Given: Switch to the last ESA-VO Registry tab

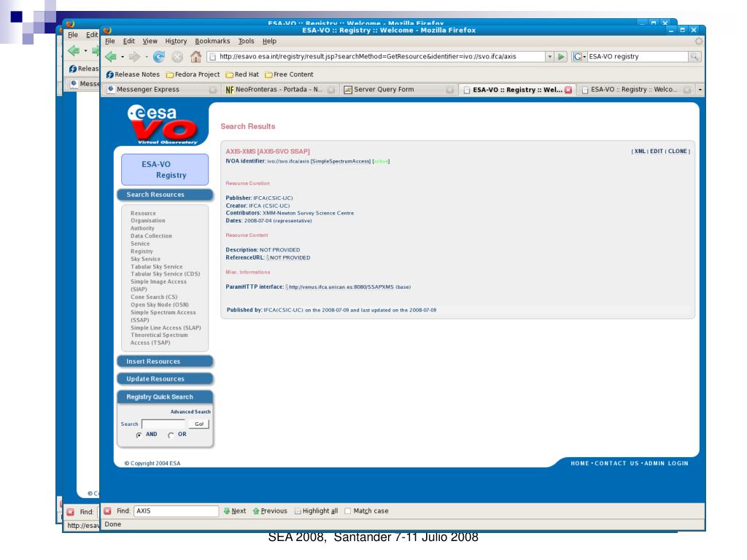Looking at the screenshot, I should pyautogui.click(x=636, y=90).
